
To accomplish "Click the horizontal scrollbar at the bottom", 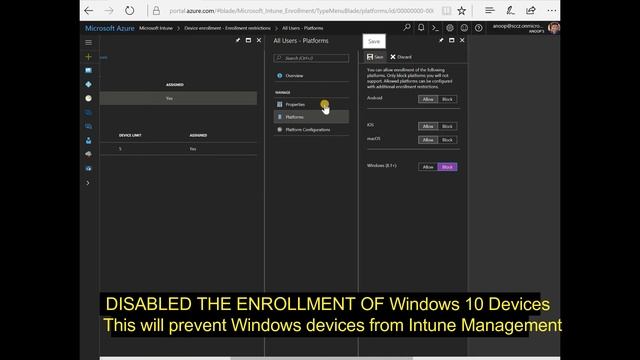I will click(x=321, y=358).
